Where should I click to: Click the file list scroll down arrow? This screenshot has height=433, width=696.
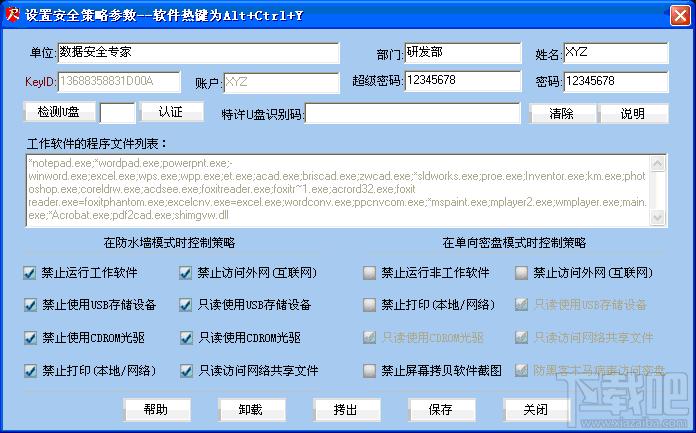tap(657, 218)
